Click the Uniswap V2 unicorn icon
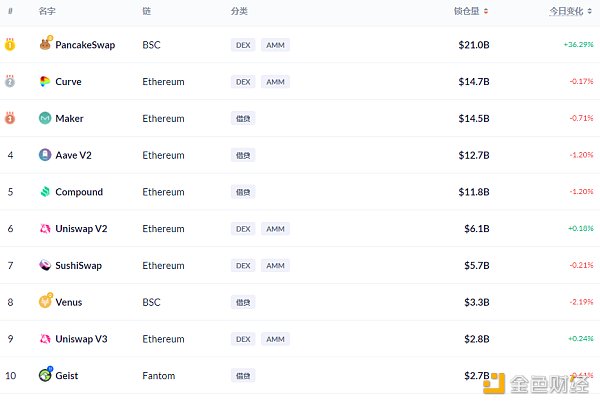Viewport: 600px width, 405px height. click(x=45, y=229)
